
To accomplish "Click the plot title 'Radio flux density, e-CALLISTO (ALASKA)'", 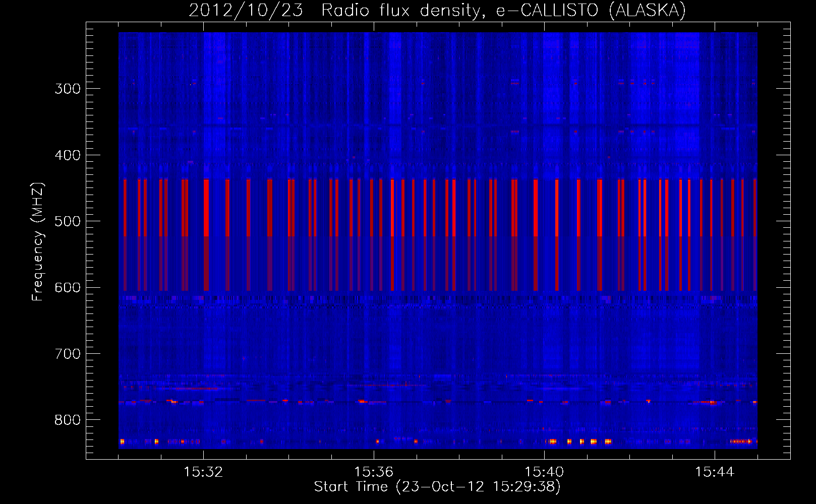I will point(503,10).
